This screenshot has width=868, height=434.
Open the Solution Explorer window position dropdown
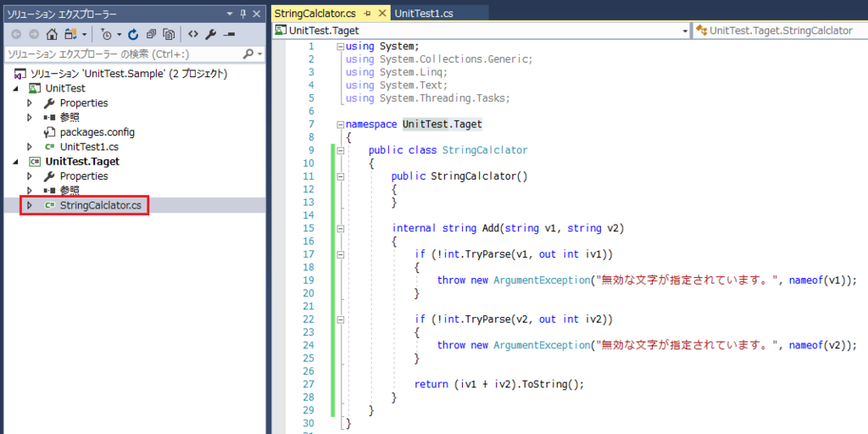click(230, 14)
